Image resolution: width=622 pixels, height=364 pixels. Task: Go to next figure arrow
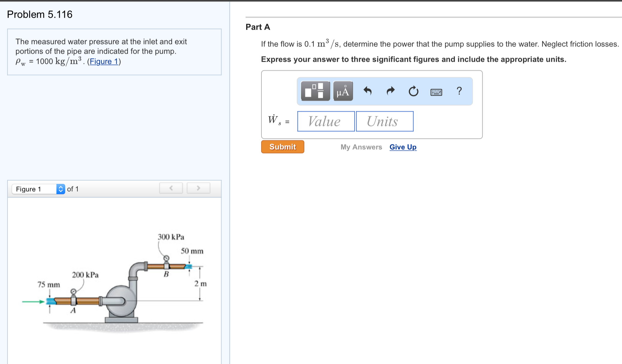pos(198,188)
